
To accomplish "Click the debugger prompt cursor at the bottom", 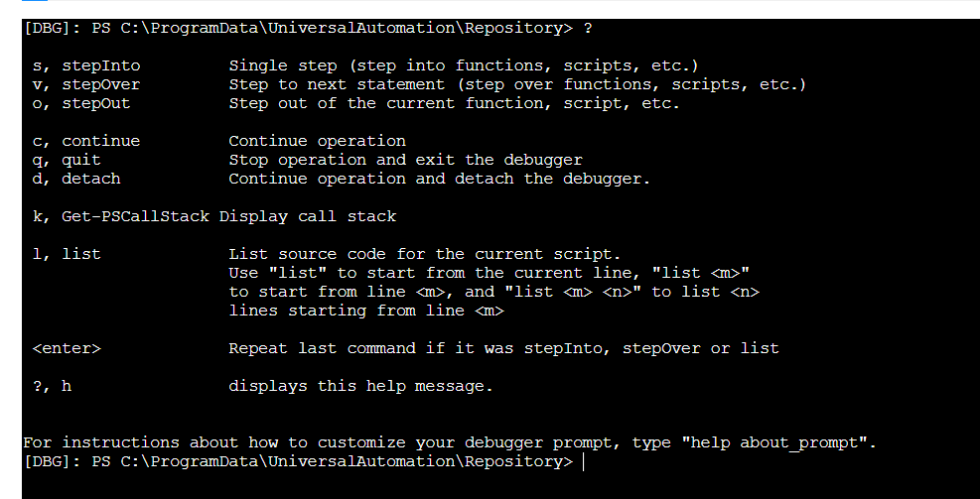I will [x=583, y=462].
